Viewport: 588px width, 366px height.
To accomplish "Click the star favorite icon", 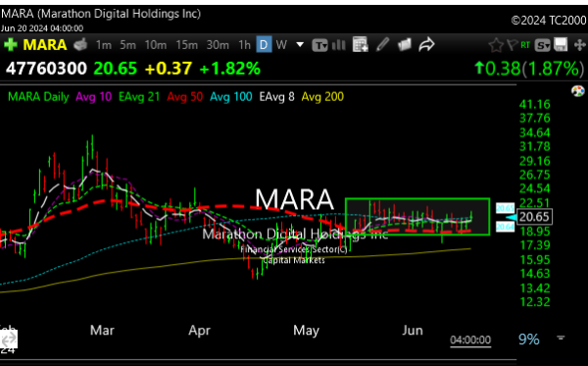I will click(496, 45).
